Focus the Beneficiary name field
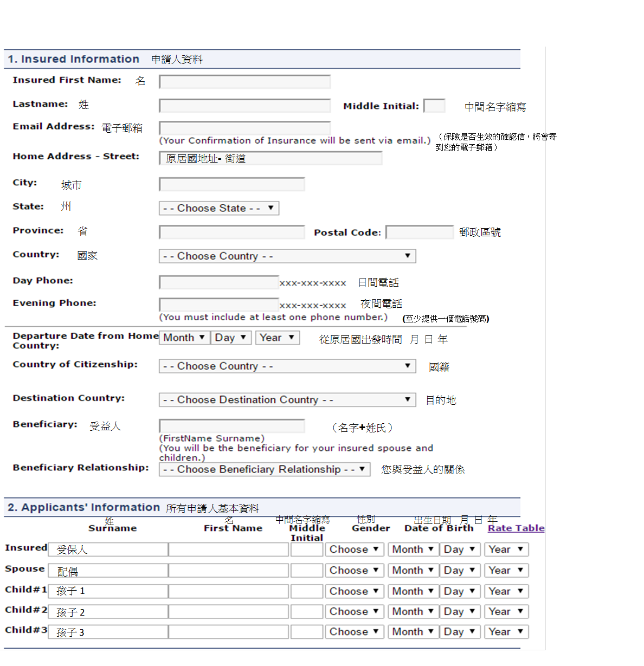 click(232, 426)
